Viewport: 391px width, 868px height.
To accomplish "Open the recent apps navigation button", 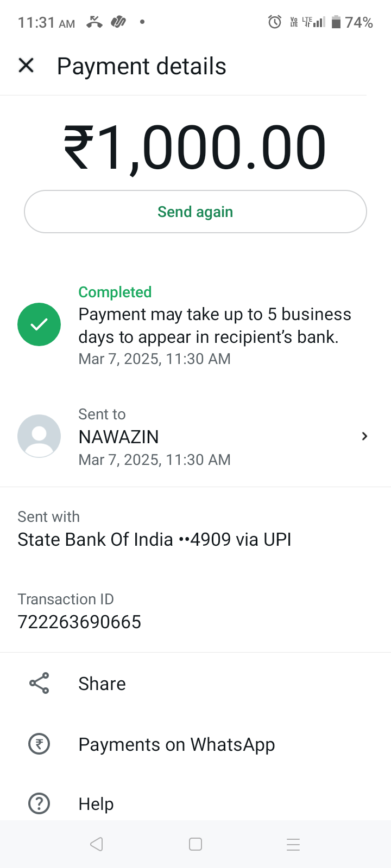I will [293, 844].
